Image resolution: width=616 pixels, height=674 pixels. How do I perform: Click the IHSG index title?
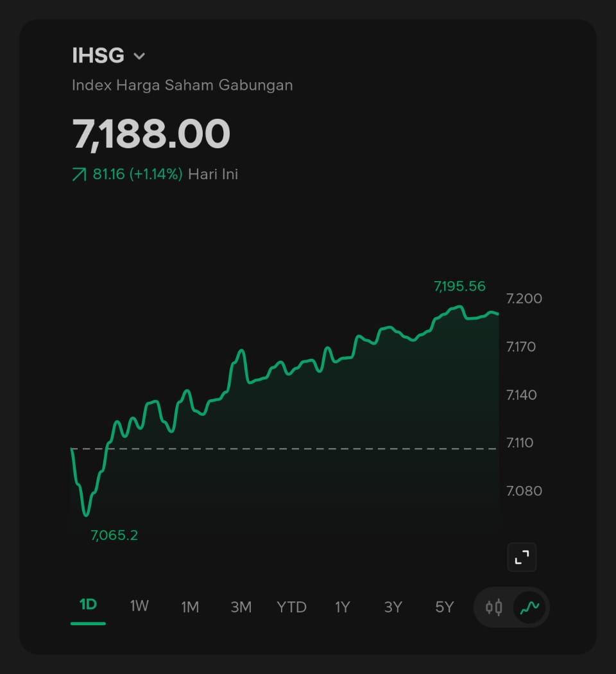point(98,55)
